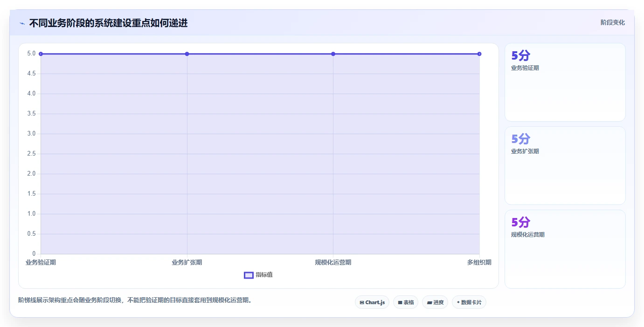Image resolution: width=644 pixels, height=327 pixels.
Task: Click the 进度 chip
Action: [x=435, y=302]
